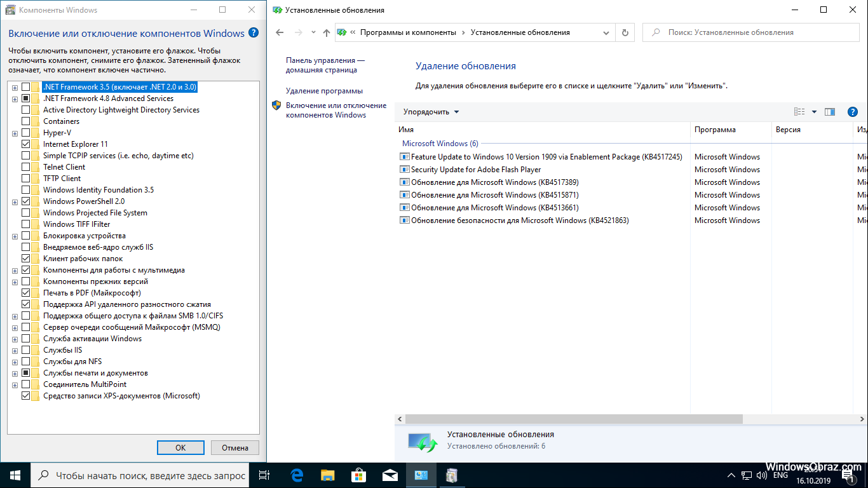
Task: Select Simple TCPIP services item
Action: (x=118, y=156)
